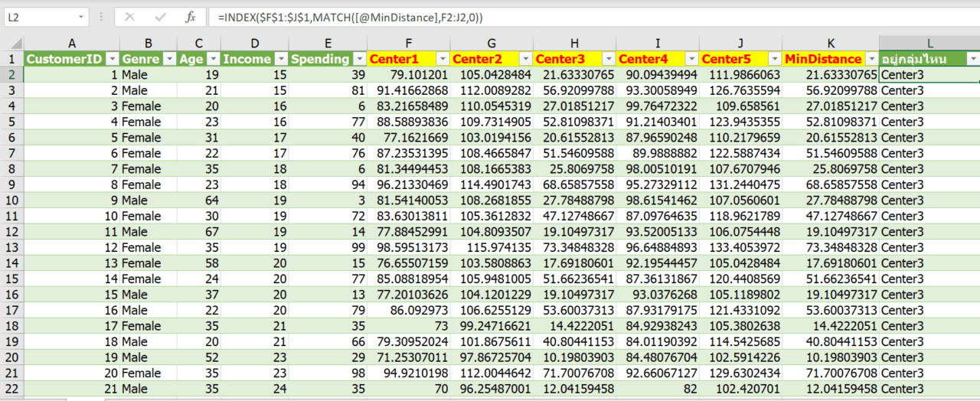
Task: Select row 22 header
Action: pos(11,389)
